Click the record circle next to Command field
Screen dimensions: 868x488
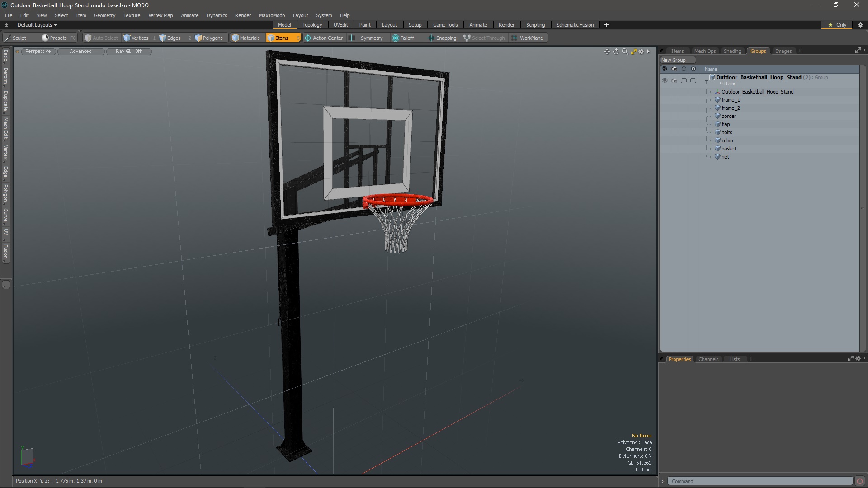860,481
